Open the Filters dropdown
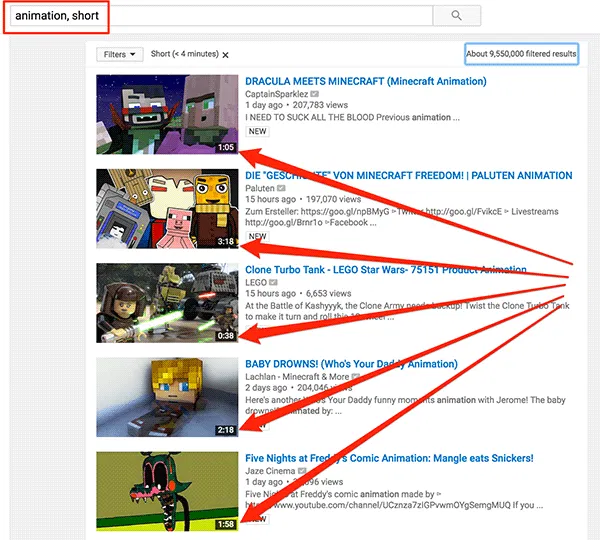This screenshot has width=600, height=540. pyautogui.click(x=119, y=54)
